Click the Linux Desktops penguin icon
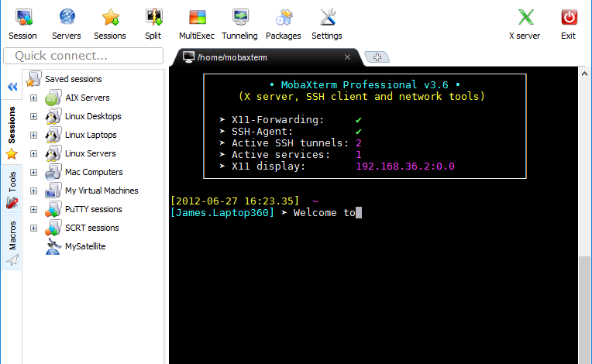Viewport: 592px width, 364px height. coord(53,116)
